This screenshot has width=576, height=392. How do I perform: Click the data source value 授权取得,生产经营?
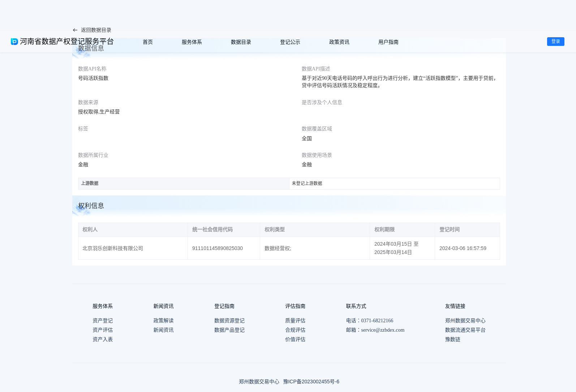click(99, 112)
